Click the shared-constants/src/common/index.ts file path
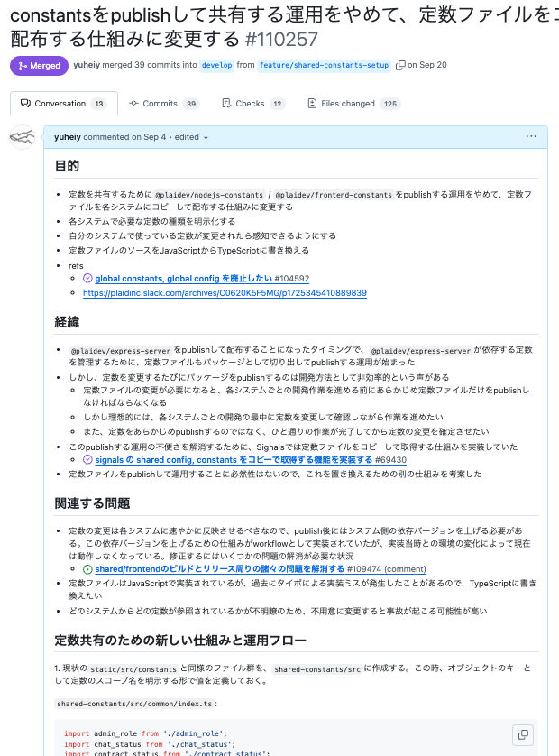The width and height of the screenshot is (559, 756). 134,704
